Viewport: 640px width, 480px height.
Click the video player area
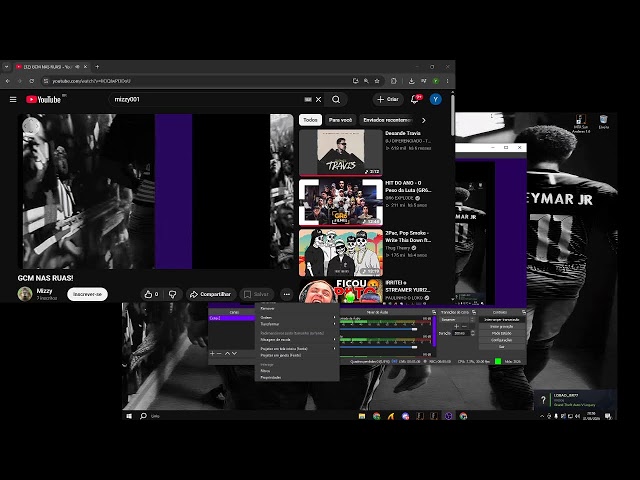coord(156,191)
